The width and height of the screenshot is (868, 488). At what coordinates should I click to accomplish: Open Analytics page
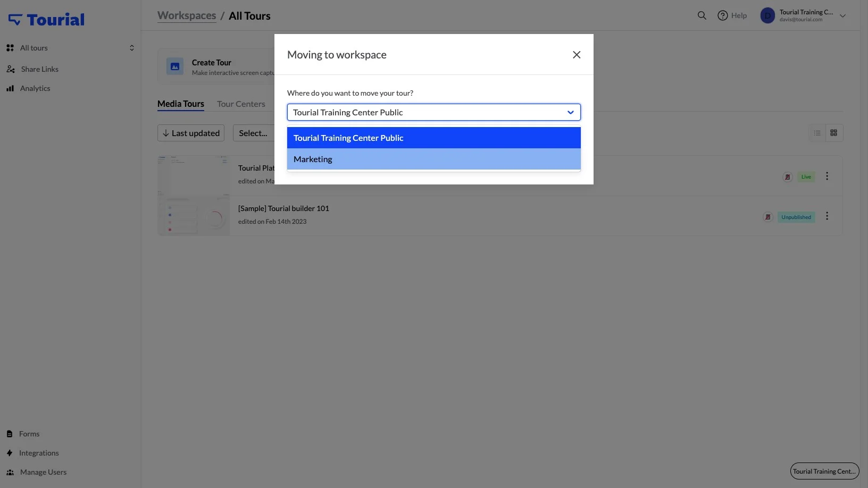[35, 88]
